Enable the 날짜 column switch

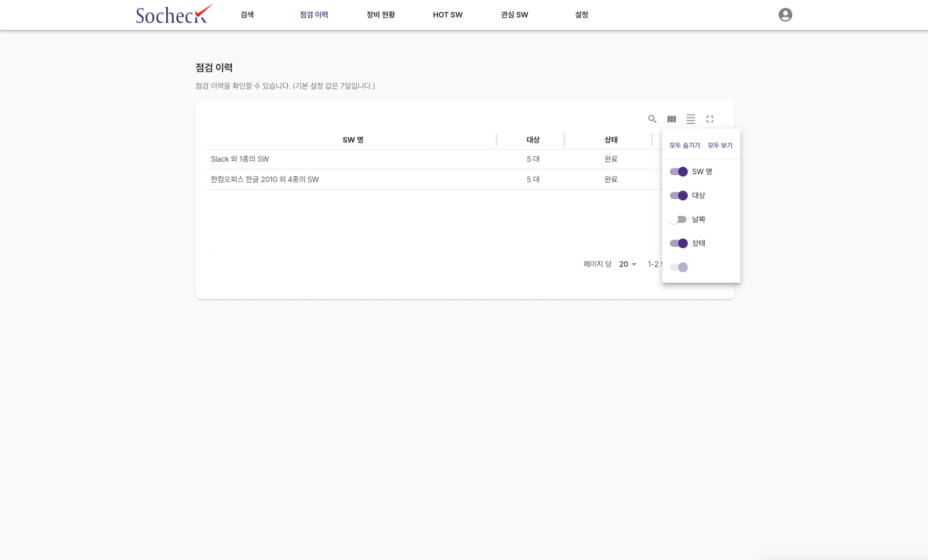678,219
